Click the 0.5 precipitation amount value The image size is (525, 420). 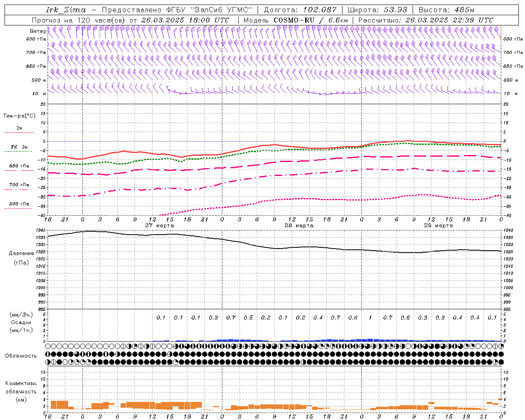click(248, 318)
